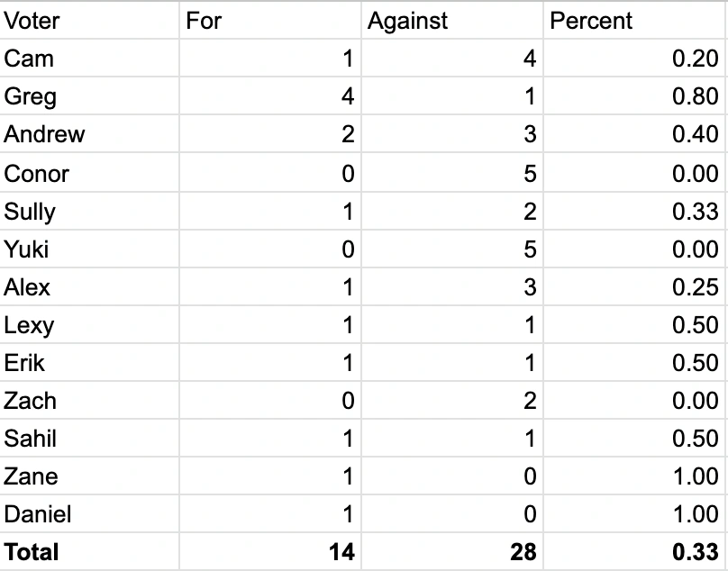Click Conor's Against count cell

pyautogui.click(x=530, y=173)
